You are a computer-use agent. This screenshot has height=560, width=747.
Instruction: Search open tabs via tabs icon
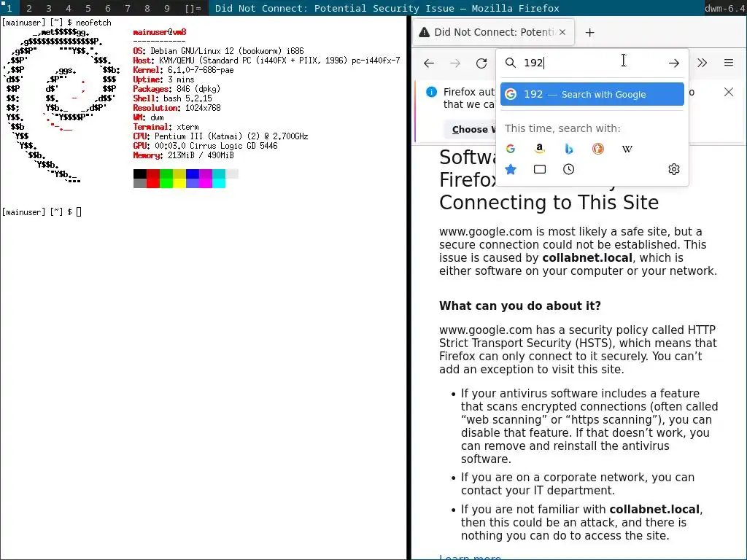[x=540, y=169]
